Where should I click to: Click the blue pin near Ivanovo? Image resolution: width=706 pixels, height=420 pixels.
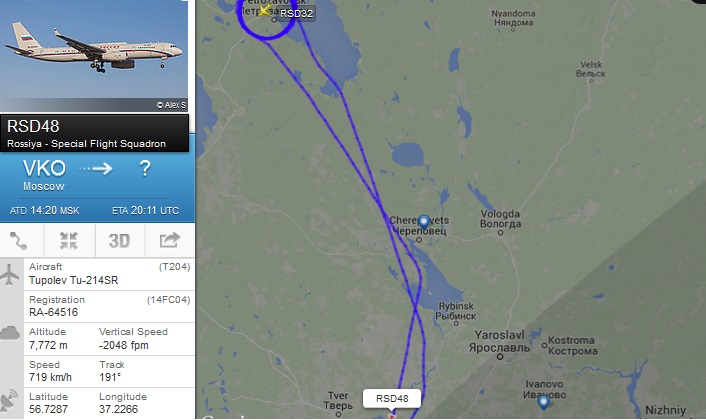coord(543,402)
